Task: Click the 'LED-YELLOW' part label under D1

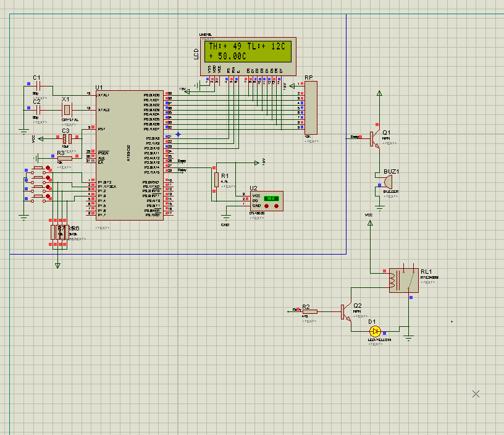Action: (x=380, y=340)
